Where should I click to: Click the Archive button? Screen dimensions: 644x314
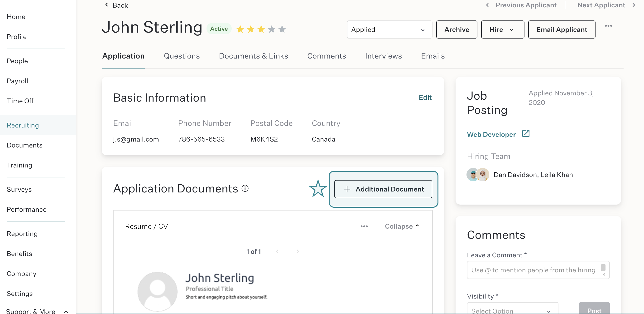point(457,29)
